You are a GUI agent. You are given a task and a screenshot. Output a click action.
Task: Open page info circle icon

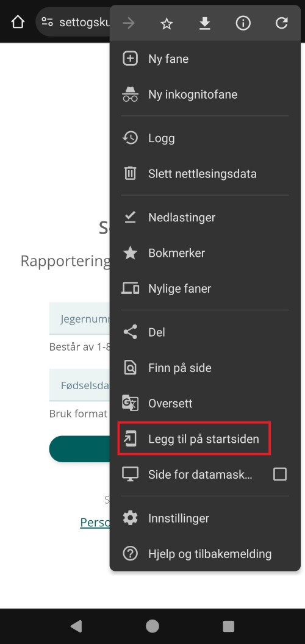243,24
